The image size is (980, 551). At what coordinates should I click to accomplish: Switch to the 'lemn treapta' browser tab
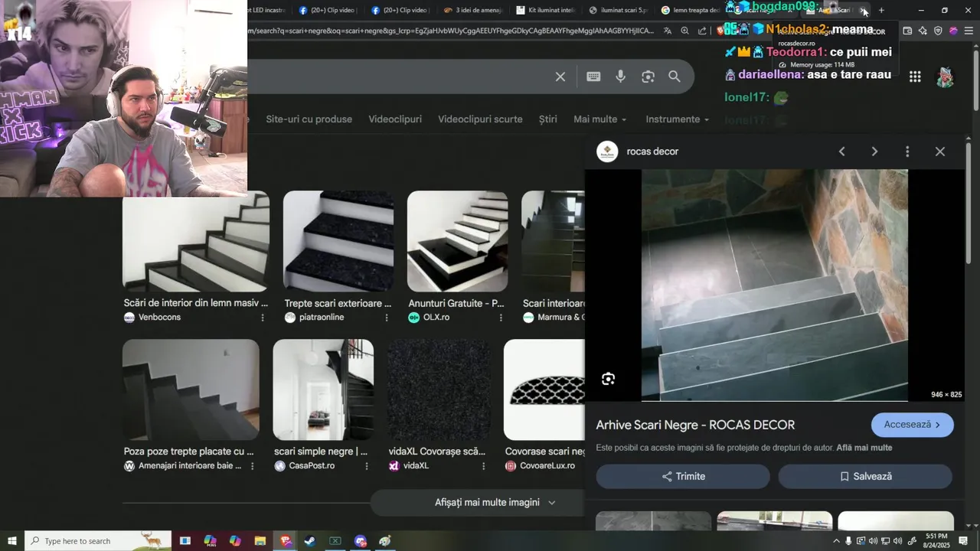(x=689, y=10)
